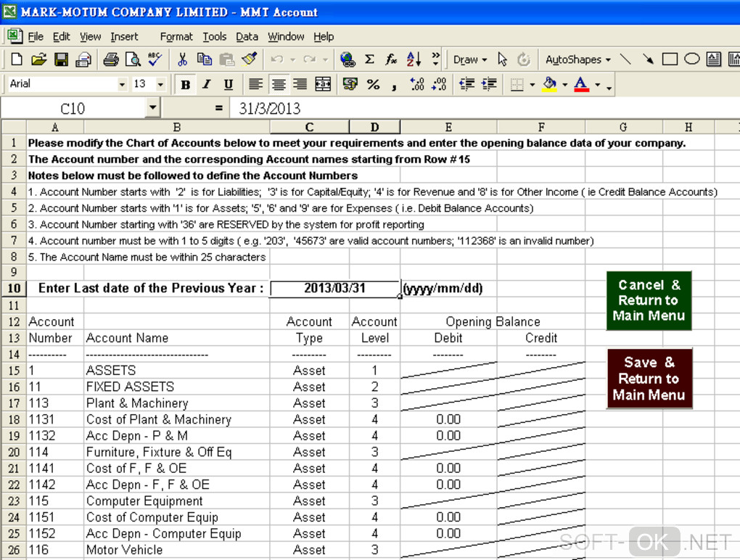
Task: Click the formula bar showing 31/3/2013
Action: pos(484,108)
